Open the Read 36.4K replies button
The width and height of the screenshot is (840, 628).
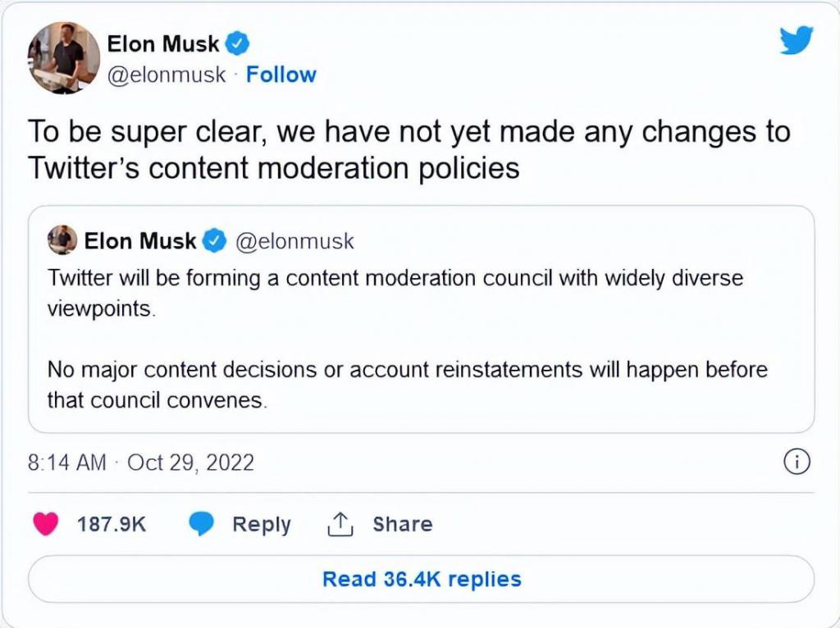(422, 579)
